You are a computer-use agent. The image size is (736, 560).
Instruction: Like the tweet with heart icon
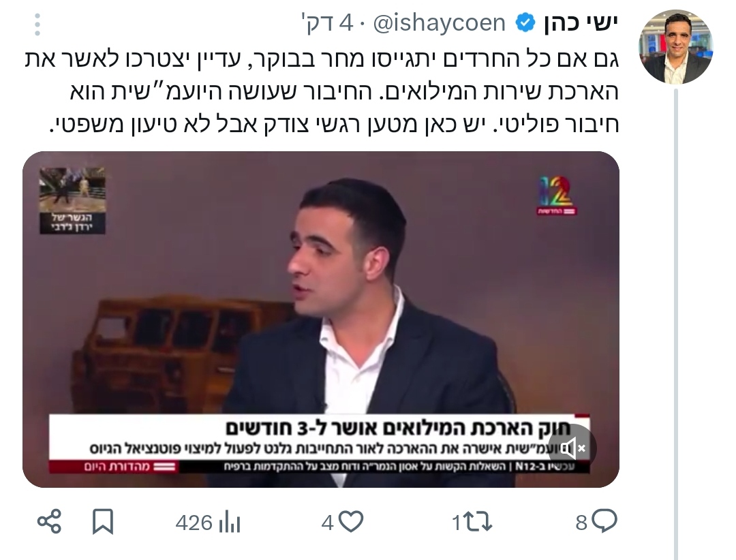(x=351, y=522)
